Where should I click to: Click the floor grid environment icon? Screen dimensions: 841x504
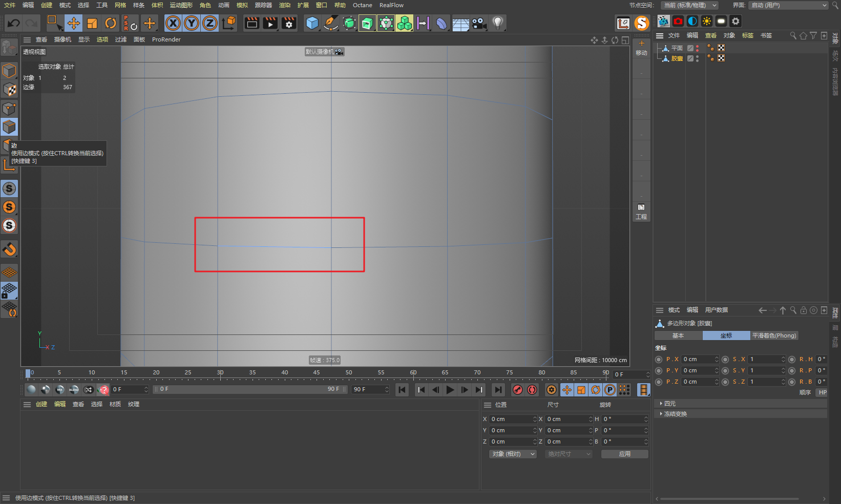[x=460, y=24]
